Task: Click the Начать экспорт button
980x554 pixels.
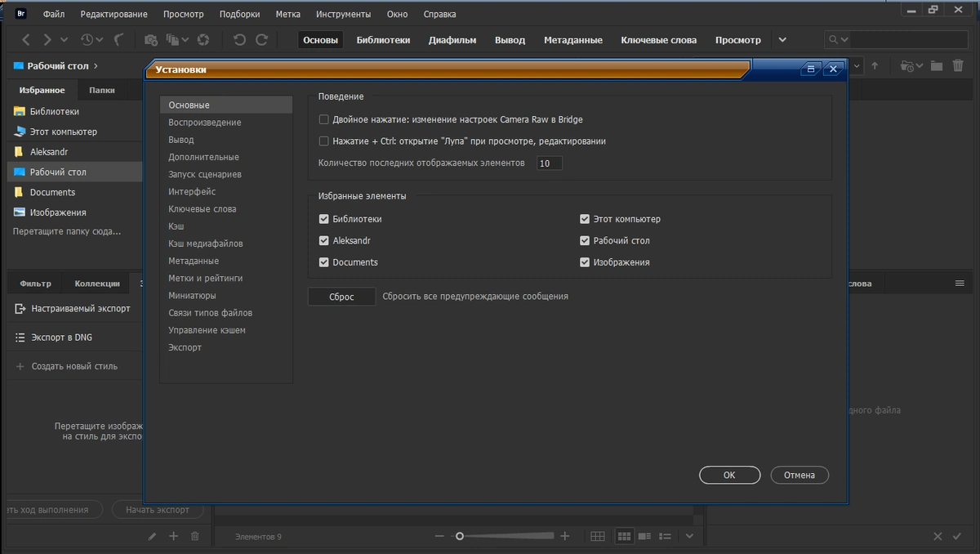Action: pyautogui.click(x=158, y=509)
